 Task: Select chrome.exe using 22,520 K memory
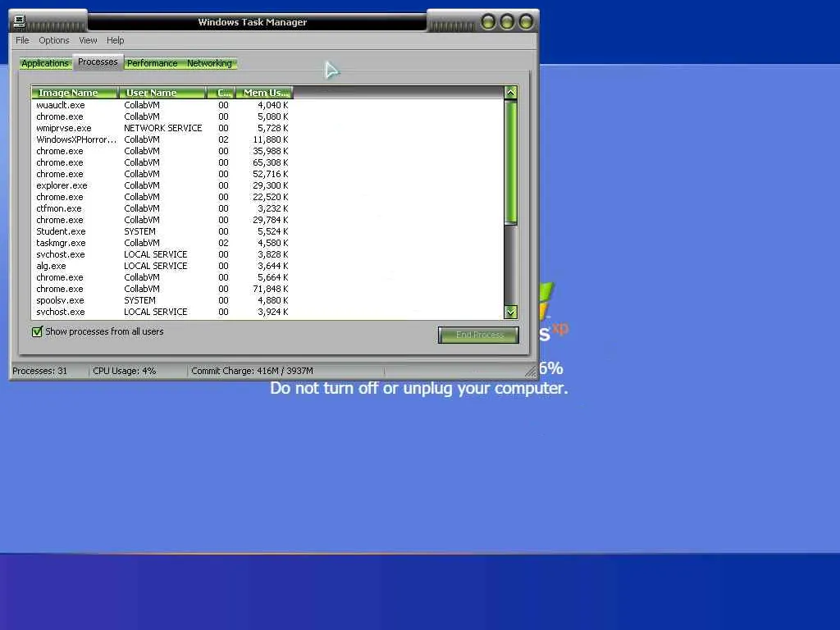tap(162, 197)
